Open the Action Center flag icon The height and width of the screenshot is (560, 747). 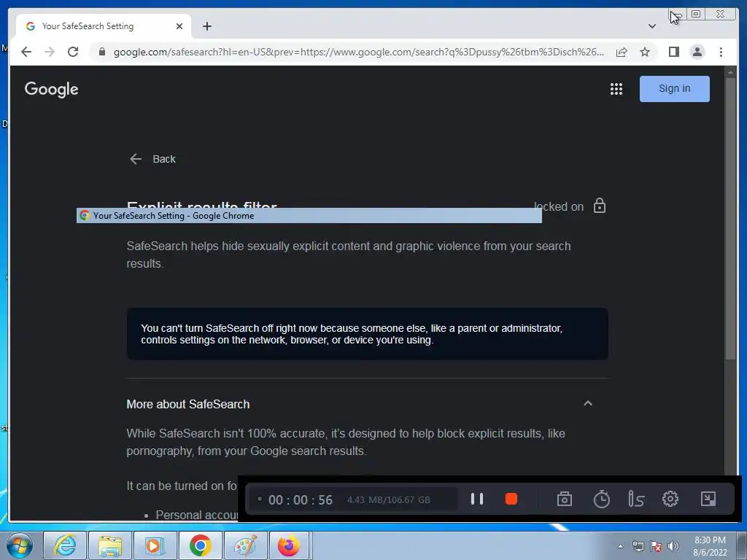coord(656,546)
